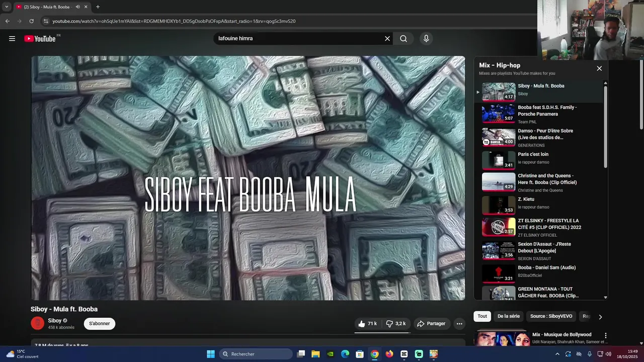Select Z. Kietu from the mix
This screenshot has width=644, height=362.
[538, 205]
